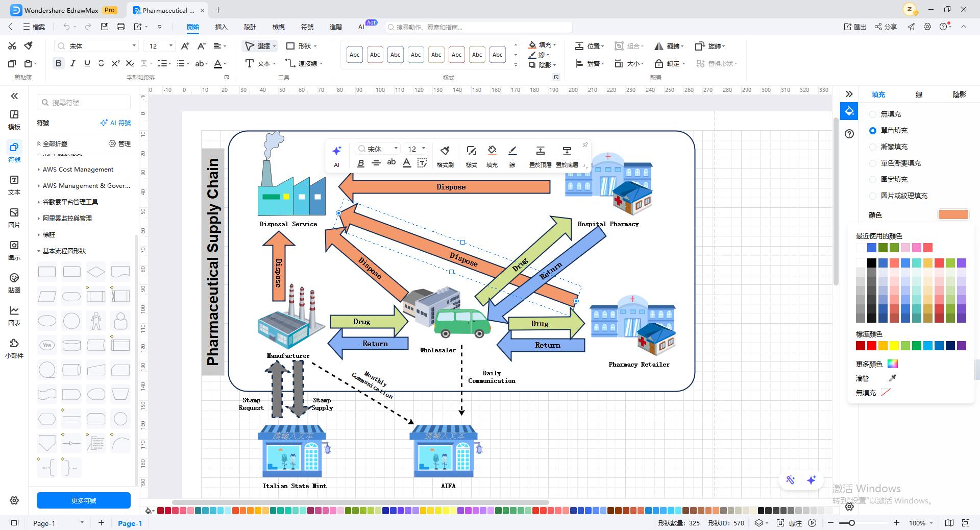Click the print icon in top toolbar
The height and width of the screenshot is (530, 980).
pyautogui.click(x=120, y=27)
